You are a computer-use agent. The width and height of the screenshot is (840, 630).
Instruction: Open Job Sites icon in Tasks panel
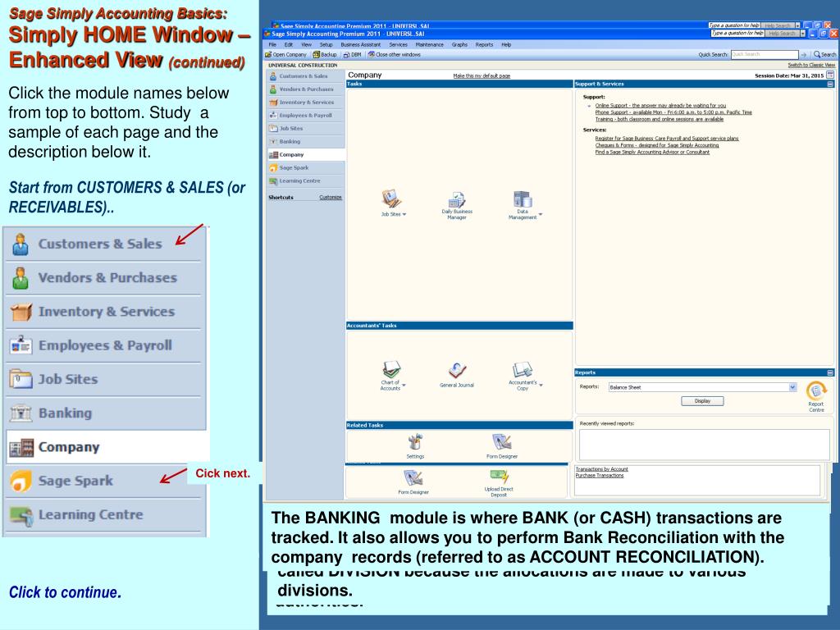(391, 199)
